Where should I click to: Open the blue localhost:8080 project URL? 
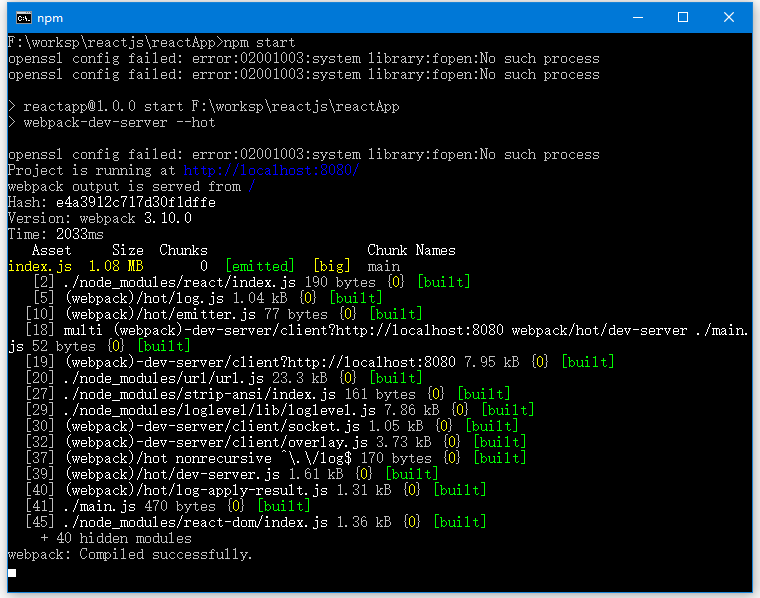coord(270,170)
